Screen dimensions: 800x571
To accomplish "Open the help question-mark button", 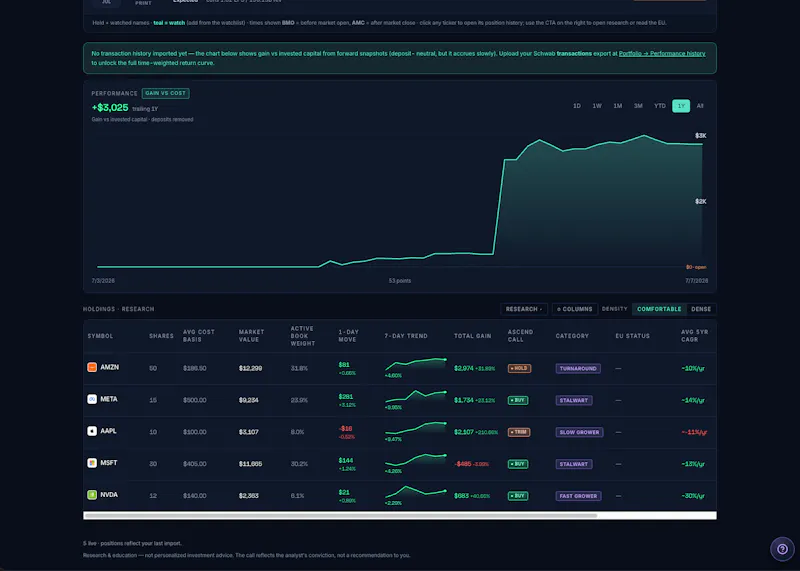I will click(x=782, y=549).
